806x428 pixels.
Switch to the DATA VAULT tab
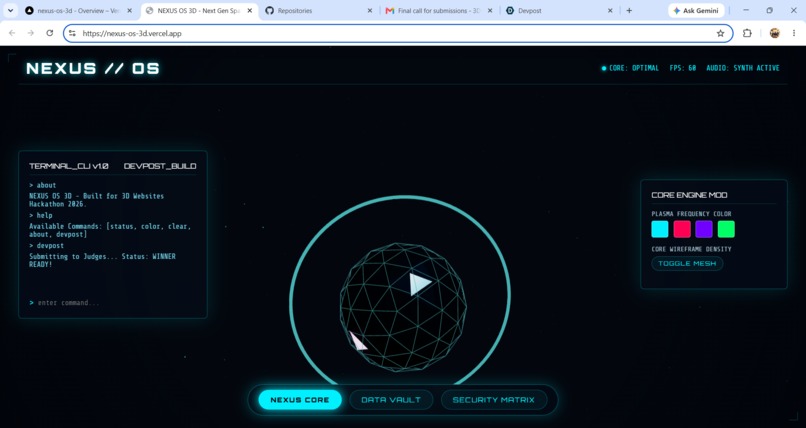pos(391,400)
